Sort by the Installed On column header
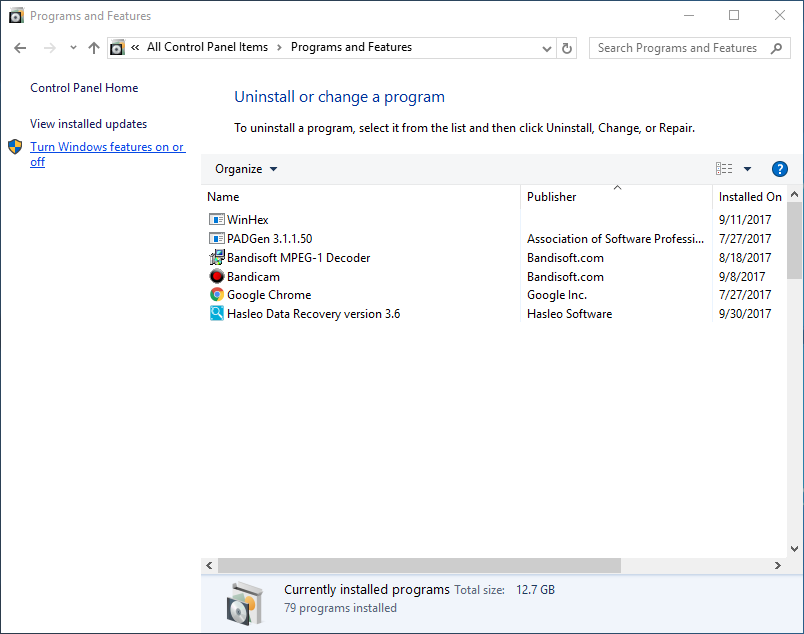 pos(750,197)
